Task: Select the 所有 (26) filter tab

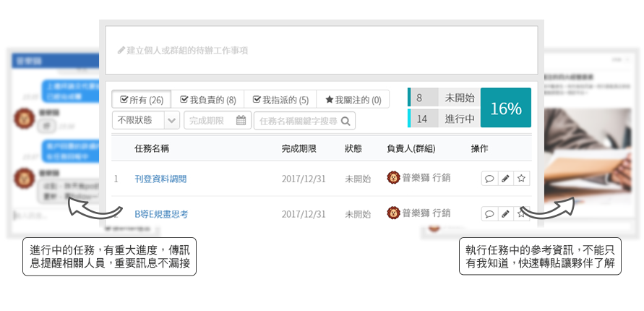Action: 141,99
